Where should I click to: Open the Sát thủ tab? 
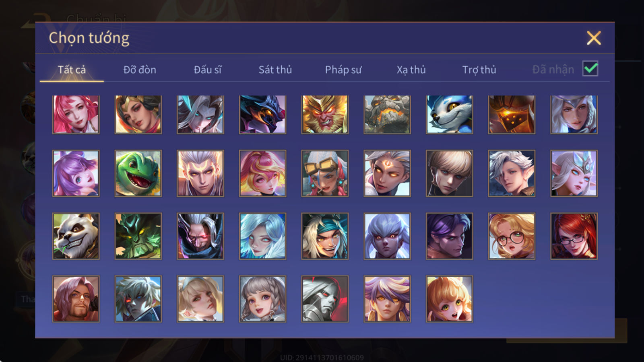click(275, 70)
